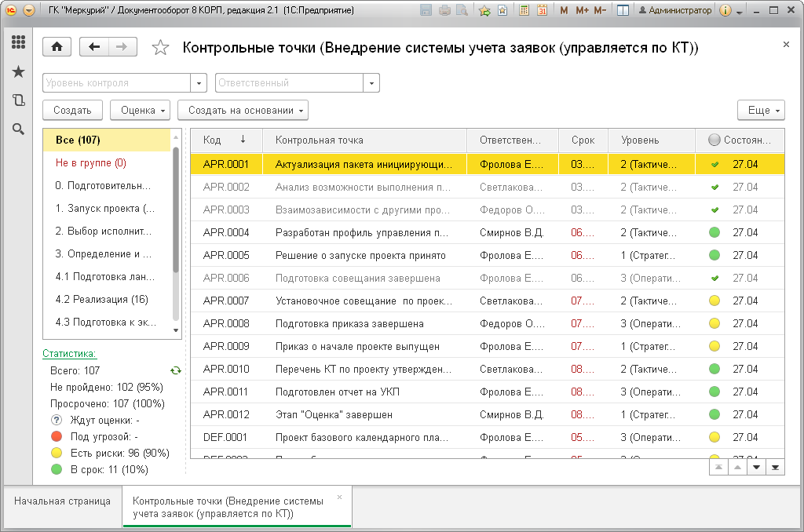The height and width of the screenshot is (532, 804).
Task: Click the M+ memory button
Action: click(582, 10)
